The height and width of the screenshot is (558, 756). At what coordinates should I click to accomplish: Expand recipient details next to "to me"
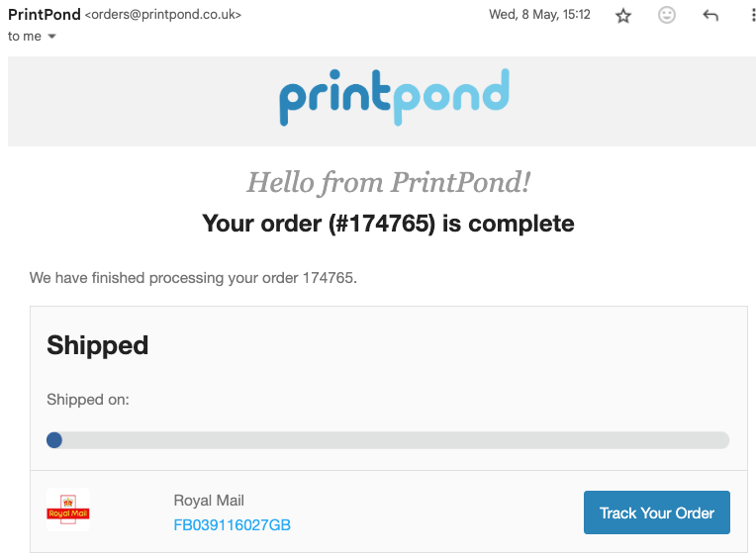[51, 37]
